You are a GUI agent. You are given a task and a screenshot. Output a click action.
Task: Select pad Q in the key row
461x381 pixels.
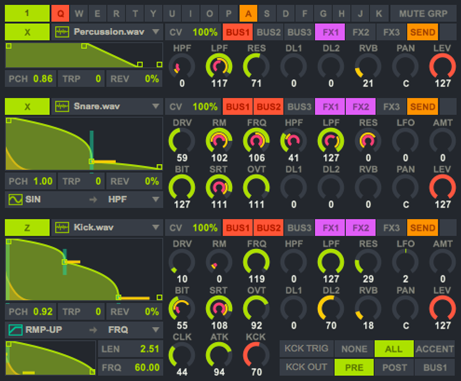(60, 14)
